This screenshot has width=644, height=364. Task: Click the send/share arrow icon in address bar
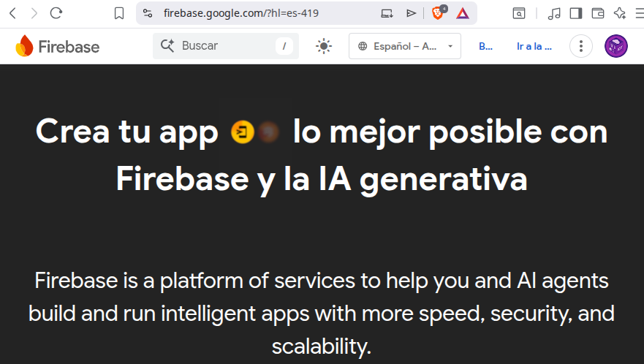pos(411,13)
